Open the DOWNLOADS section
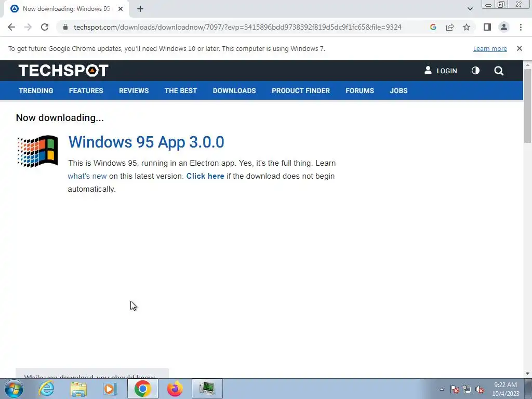532x399 pixels. [x=234, y=90]
